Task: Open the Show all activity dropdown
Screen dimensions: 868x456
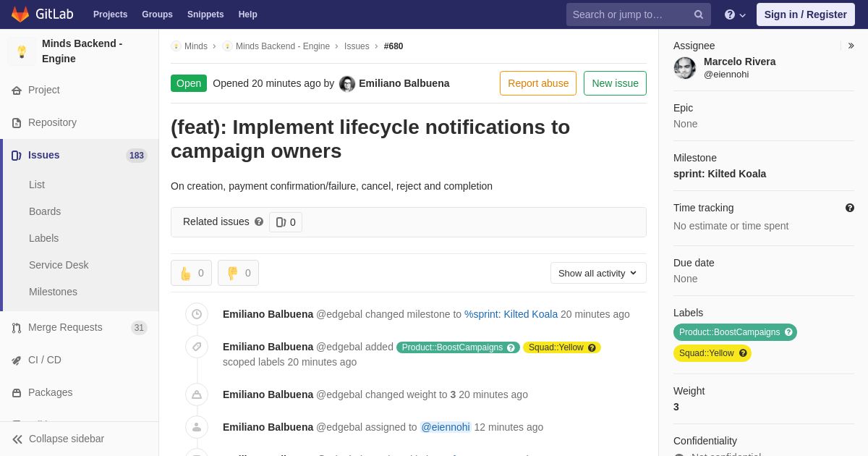Action: coord(598,273)
